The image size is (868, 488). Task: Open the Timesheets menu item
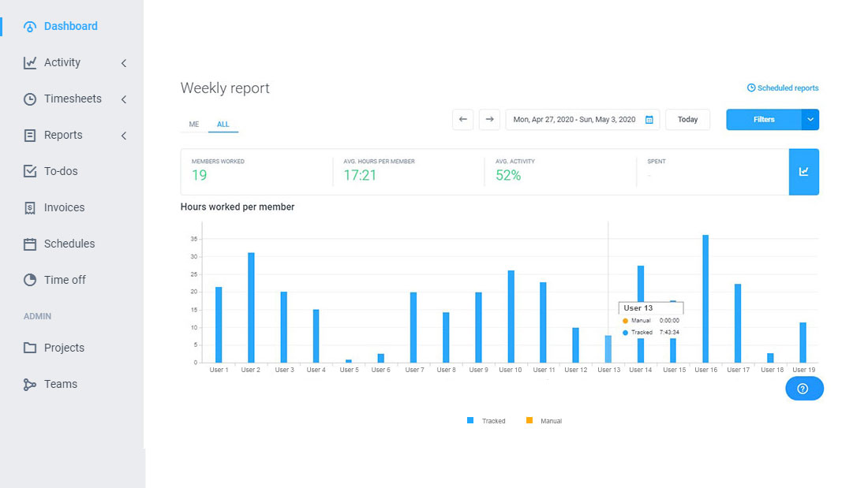click(72, 99)
